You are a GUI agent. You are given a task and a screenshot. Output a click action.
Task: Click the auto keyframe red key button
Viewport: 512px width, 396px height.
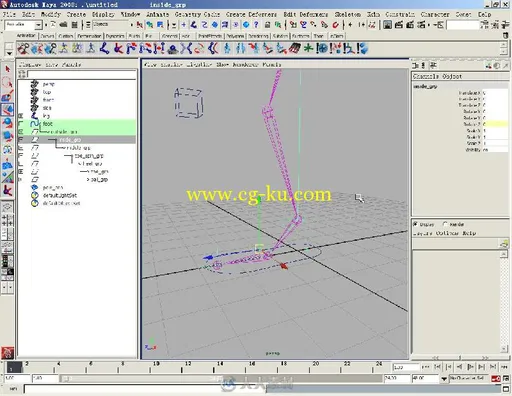click(495, 378)
